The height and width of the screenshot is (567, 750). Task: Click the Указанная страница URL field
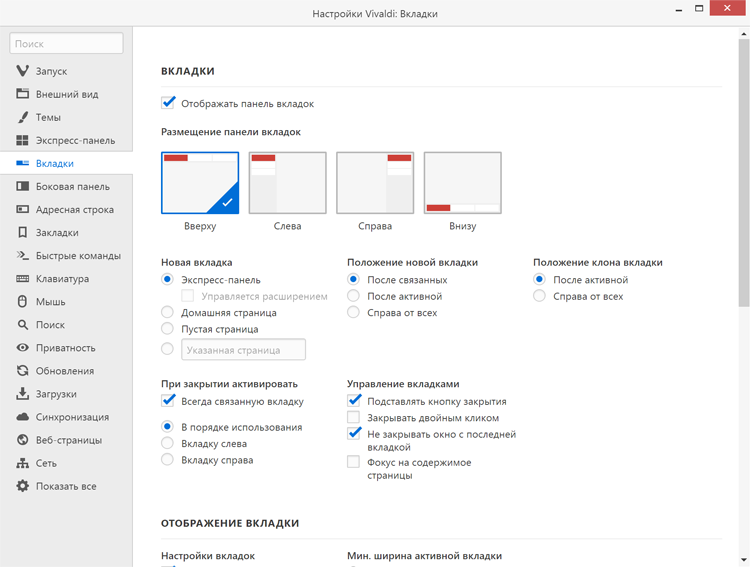(243, 350)
